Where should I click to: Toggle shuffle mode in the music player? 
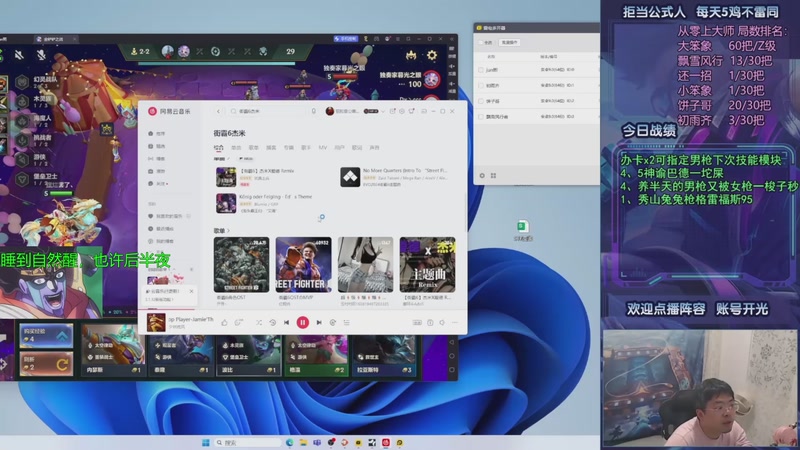coord(259,322)
